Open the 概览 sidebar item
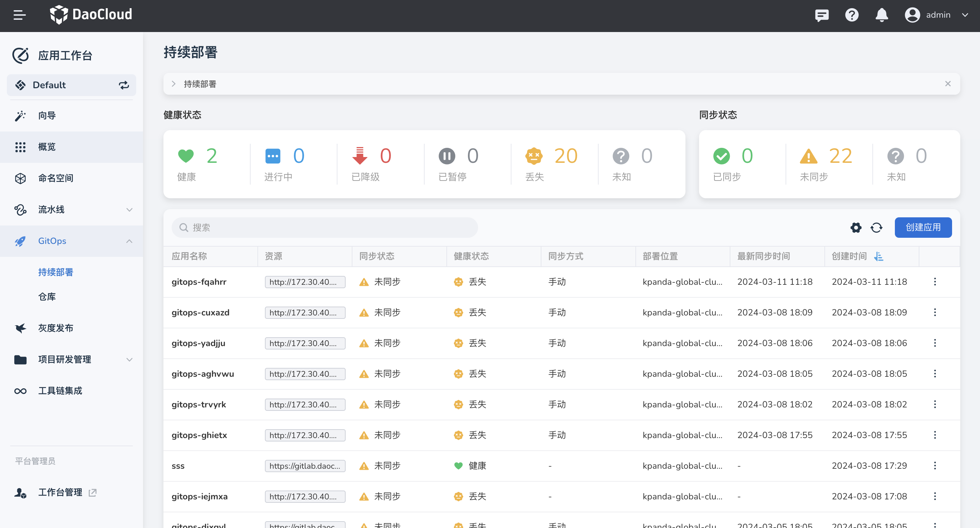This screenshot has width=980, height=528. 47,147
